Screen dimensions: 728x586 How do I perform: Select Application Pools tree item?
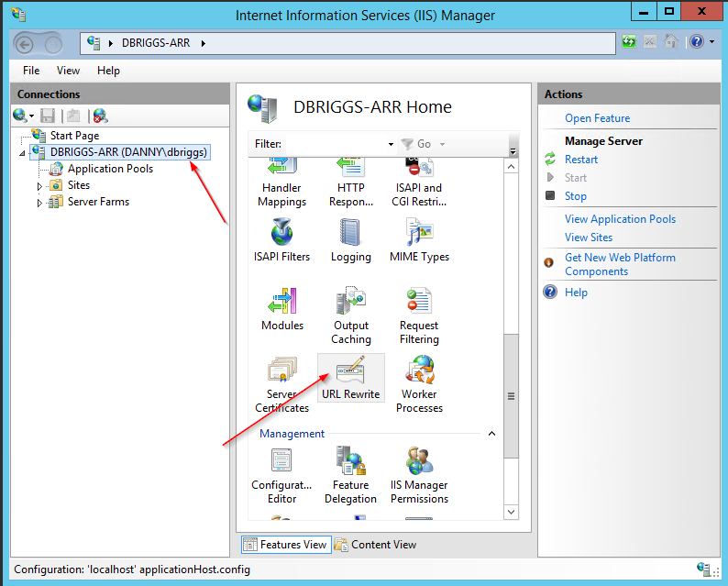pyautogui.click(x=111, y=169)
